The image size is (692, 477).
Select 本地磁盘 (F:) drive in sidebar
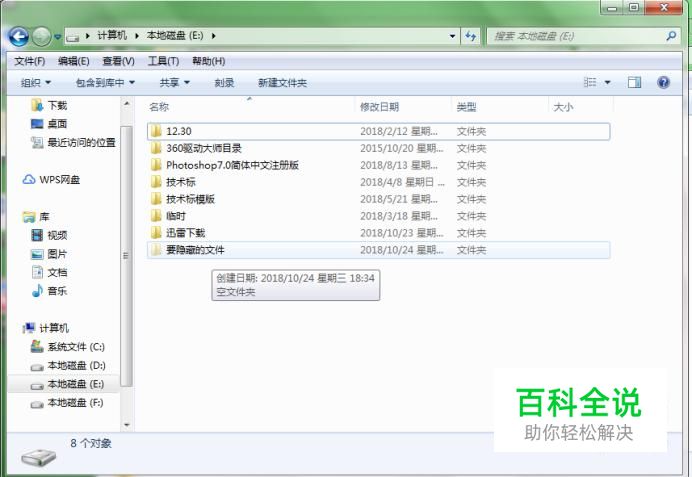[x=67, y=402]
